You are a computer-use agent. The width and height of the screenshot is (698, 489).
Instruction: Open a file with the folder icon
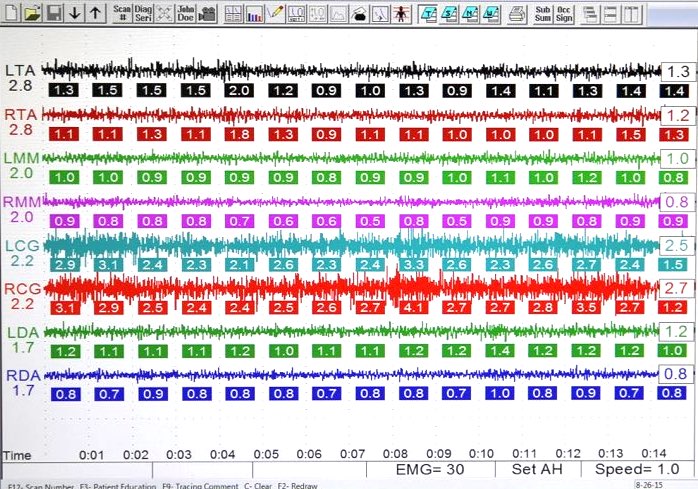pos(32,13)
